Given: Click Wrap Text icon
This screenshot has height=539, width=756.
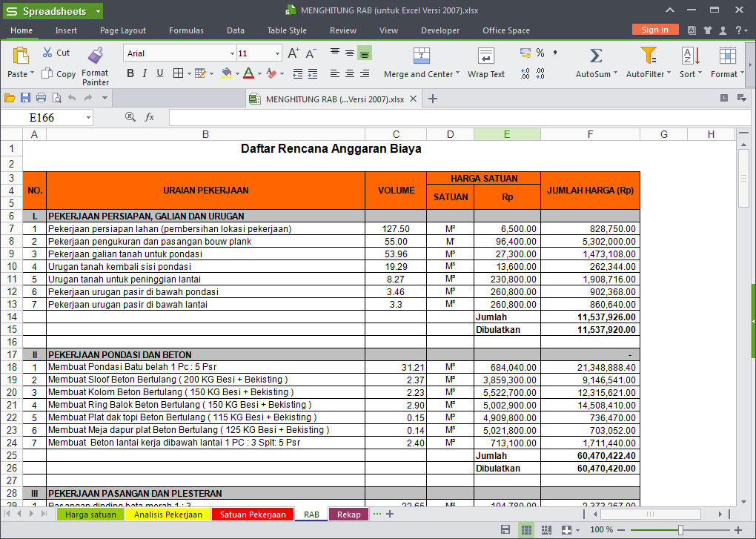Looking at the screenshot, I should (485, 56).
